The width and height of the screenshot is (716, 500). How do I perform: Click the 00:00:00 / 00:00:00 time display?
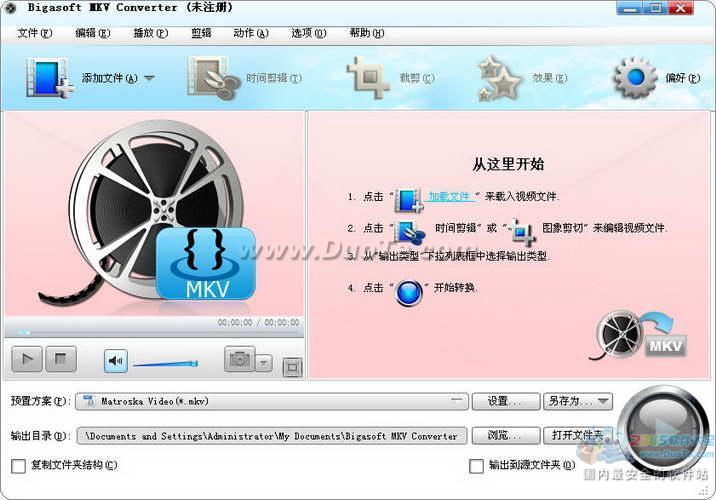pos(258,322)
